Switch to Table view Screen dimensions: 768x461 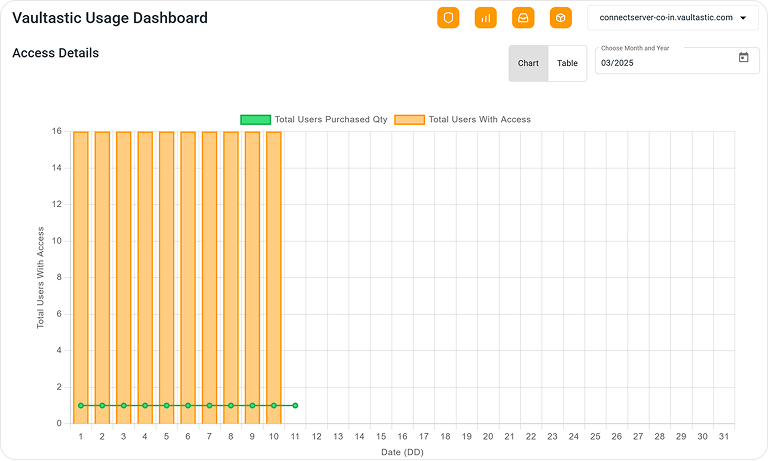click(567, 63)
